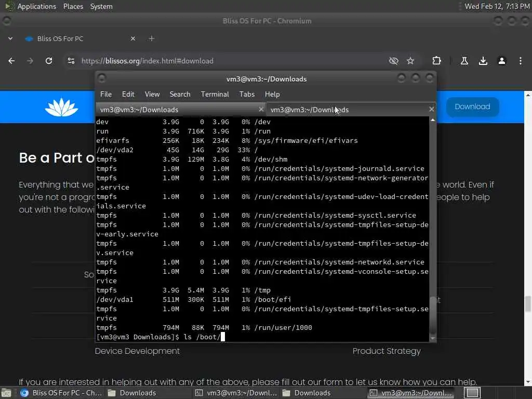Image resolution: width=532 pixels, height=399 pixels.
Task: Open the Places menu in the top panel
Action: click(73, 6)
